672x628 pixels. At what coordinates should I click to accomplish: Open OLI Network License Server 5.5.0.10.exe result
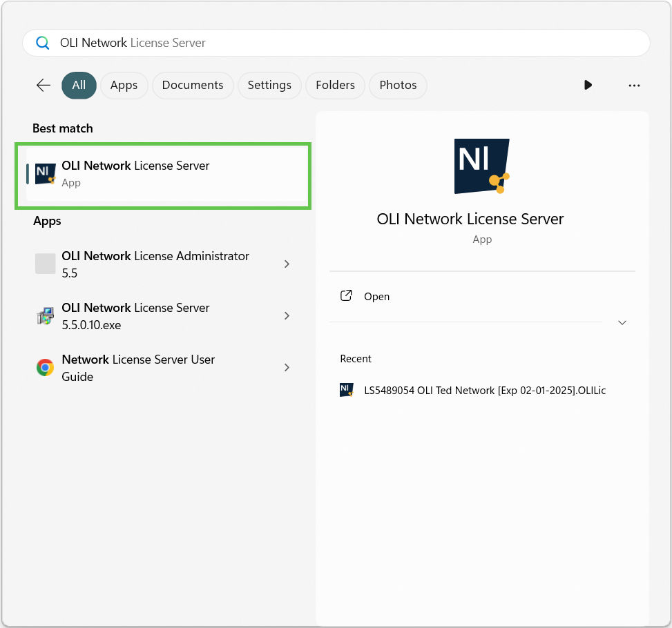[163, 316]
